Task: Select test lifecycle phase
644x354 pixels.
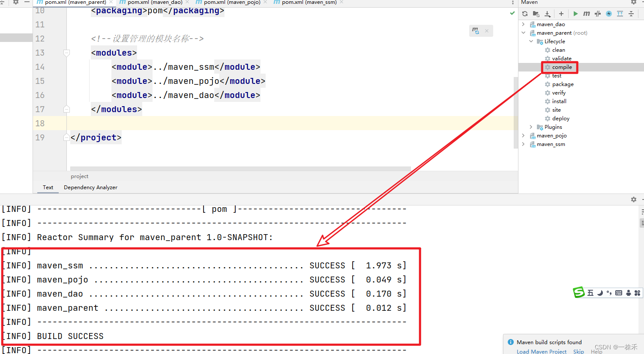Action: 557,76
